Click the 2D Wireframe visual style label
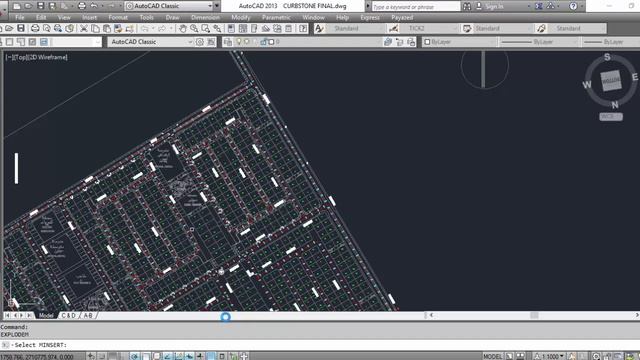Viewport: 640px width, 360px height. 49,57
